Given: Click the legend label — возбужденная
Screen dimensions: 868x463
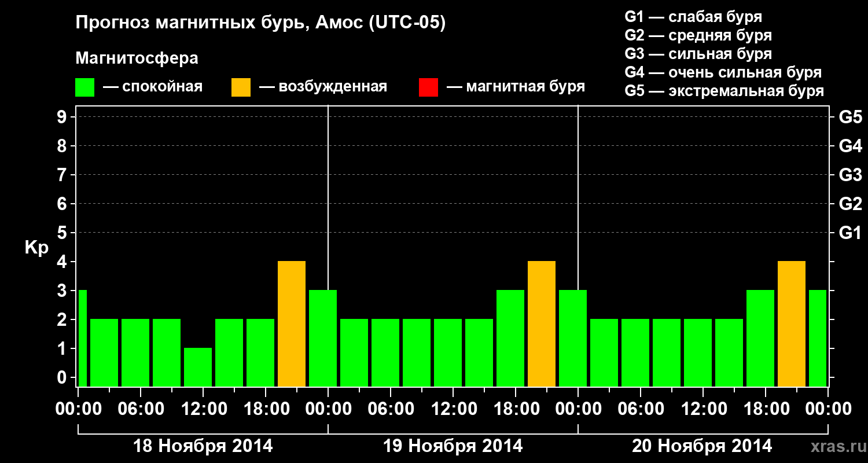Looking at the screenshot, I should 323,87.
